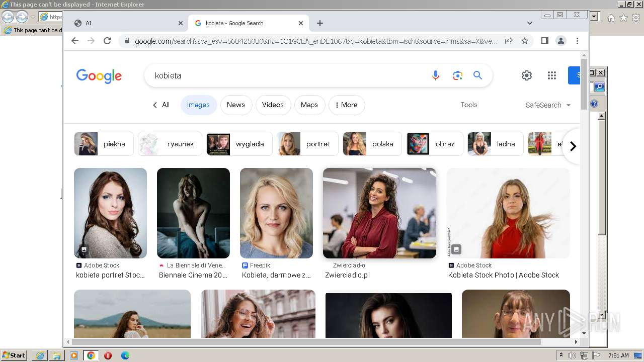Image resolution: width=644 pixels, height=362 pixels.
Task: Go to Google homepage logo
Action: (99, 76)
